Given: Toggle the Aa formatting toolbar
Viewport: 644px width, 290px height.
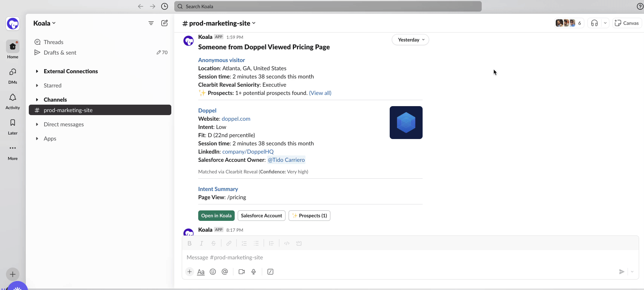Looking at the screenshot, I should click(201, 272).
